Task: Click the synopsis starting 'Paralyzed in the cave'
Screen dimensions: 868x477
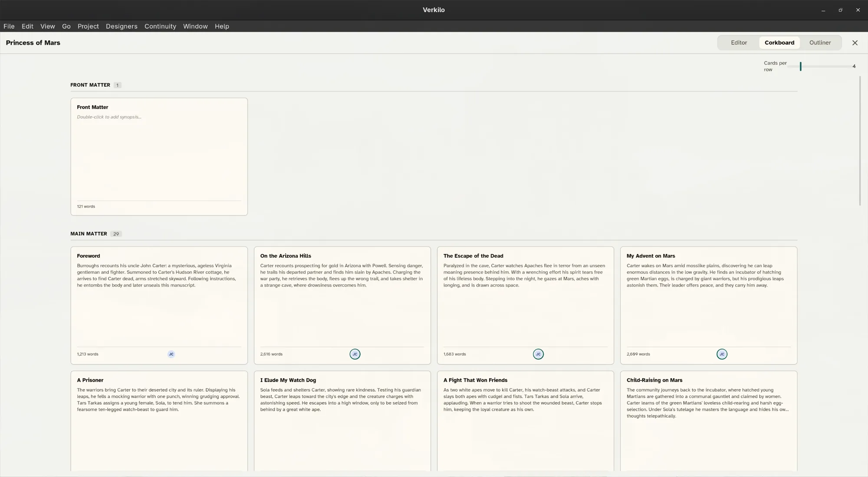Action: (x=524, y=276)
